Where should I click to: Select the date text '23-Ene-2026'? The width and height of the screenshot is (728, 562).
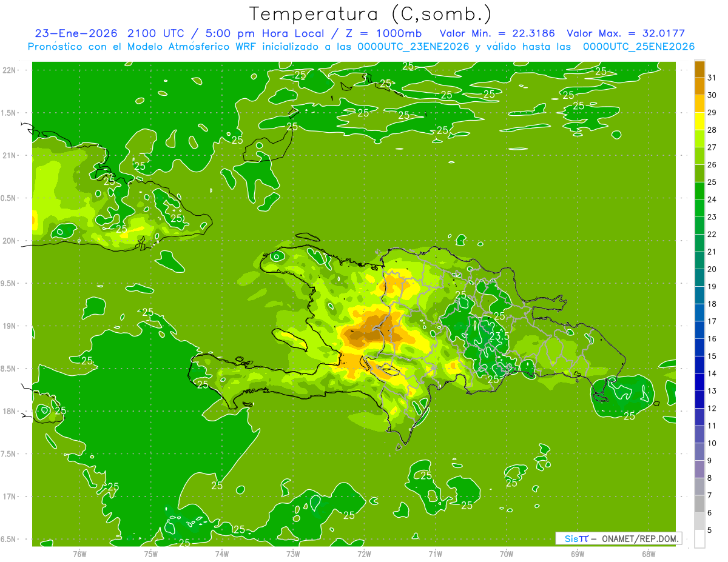[77, 33]
